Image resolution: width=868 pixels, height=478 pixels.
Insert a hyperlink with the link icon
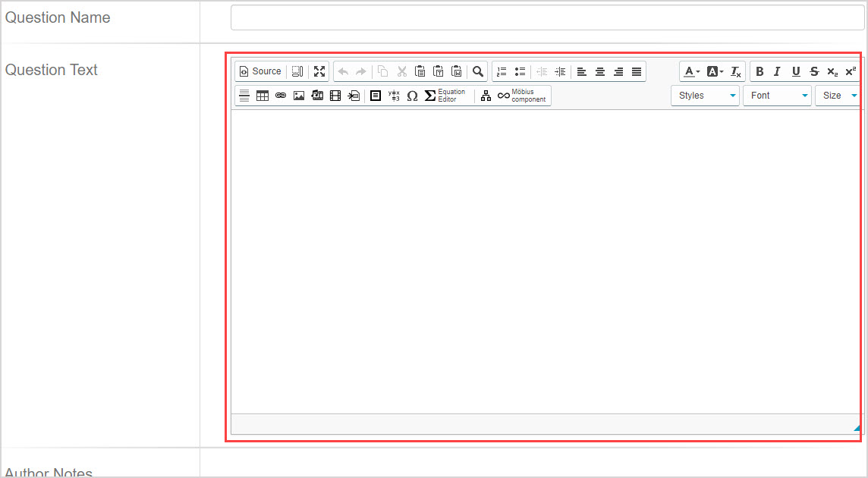click(x=281, y=96)
